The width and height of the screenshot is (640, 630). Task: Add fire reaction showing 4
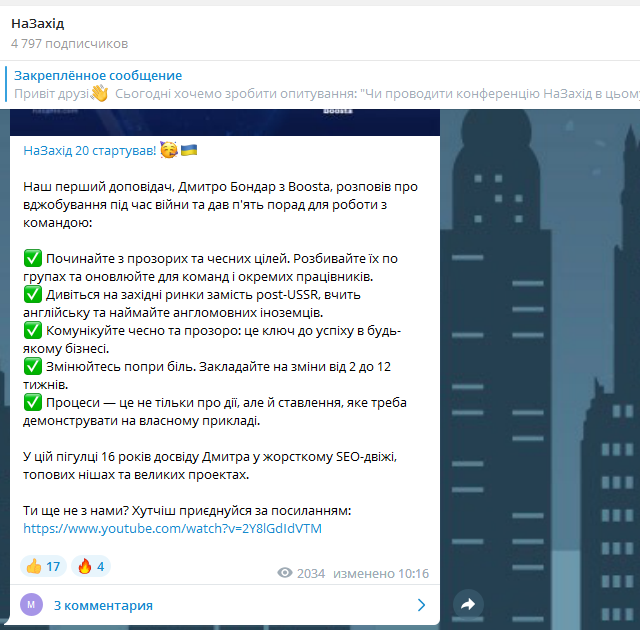pos(91,566)
